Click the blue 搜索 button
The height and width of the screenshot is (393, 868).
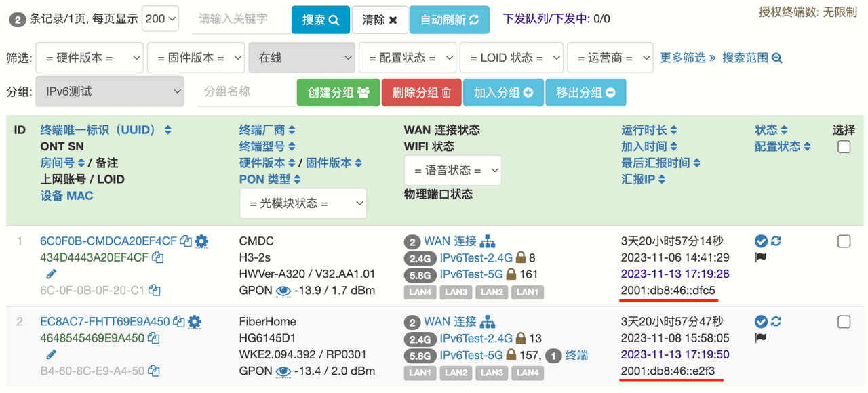(x=320, y=20)
